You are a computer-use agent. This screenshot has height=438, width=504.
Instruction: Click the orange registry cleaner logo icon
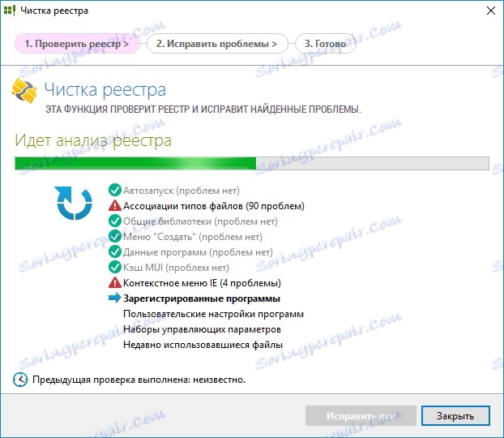point(24,91)
